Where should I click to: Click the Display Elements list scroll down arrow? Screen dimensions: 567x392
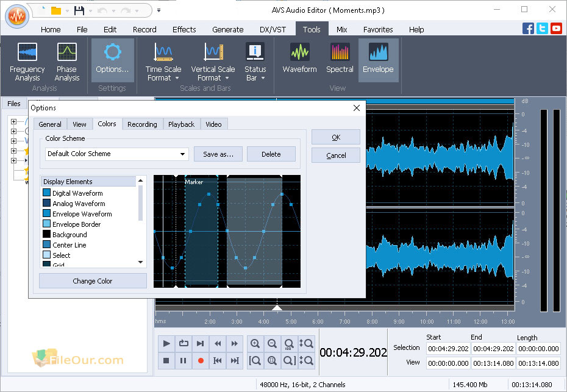pyautogui.click(x=141, y=262)
